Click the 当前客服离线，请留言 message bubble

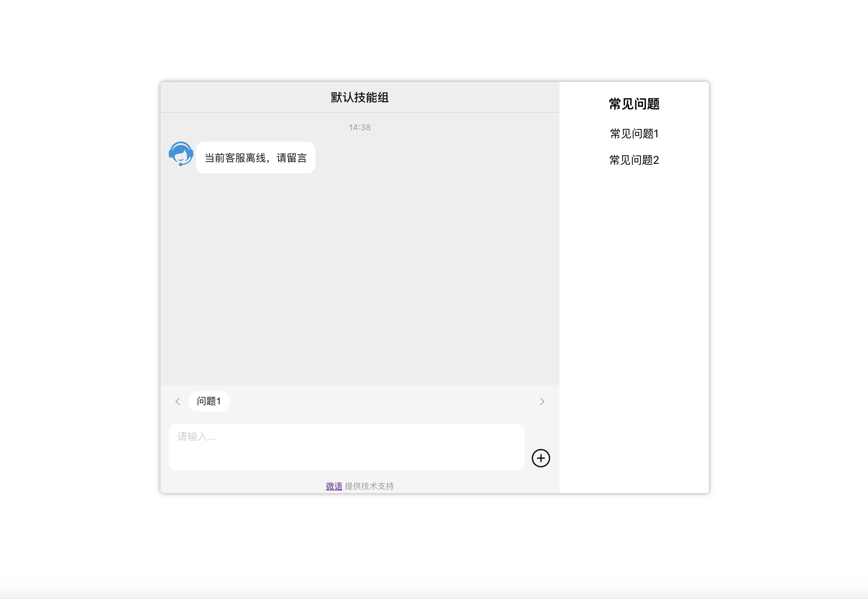(256, 158)
